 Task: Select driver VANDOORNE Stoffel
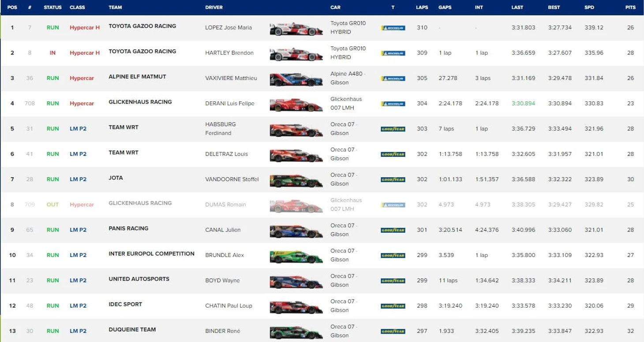[232, 179]
